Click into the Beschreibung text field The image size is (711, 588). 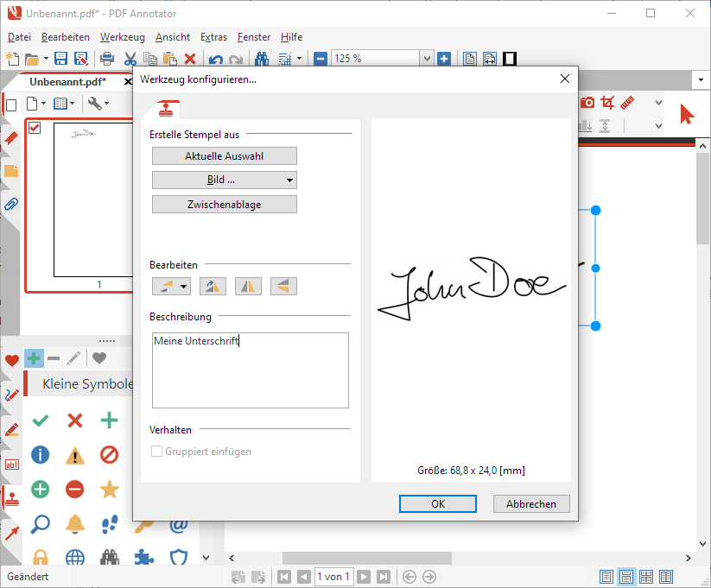click(251, 370)
